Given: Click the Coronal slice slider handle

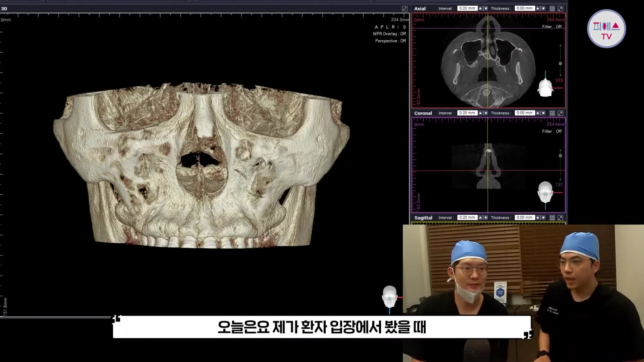Looking at the screenshot, I should 560,156.
